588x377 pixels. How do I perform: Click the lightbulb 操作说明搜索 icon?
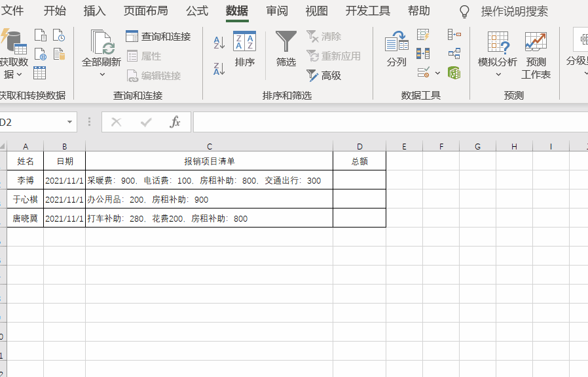464,12
